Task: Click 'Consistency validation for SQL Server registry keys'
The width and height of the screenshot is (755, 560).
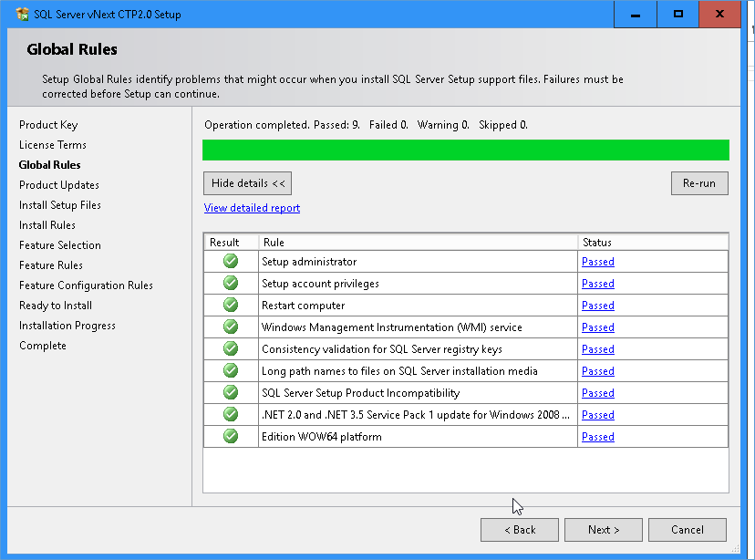Action: point(382,349)
